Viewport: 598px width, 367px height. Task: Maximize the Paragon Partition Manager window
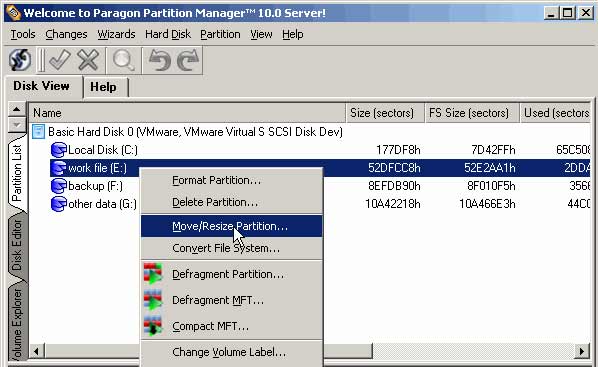pos(567,13)
